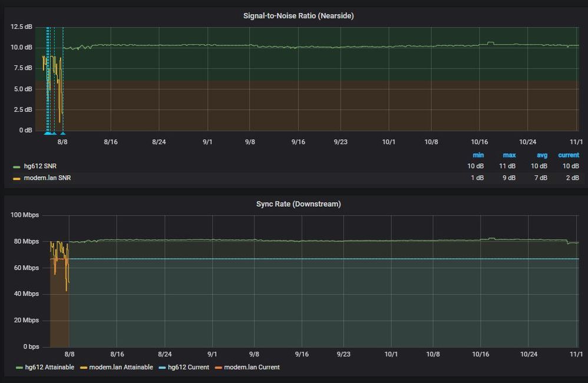Sort legend by the max column header
588x383 pixels.
509,155
